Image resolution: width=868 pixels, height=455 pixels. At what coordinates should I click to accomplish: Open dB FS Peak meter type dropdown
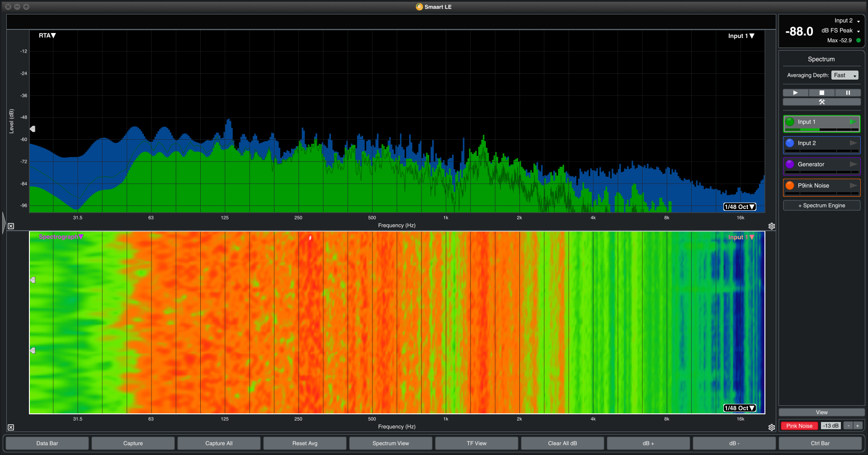point(840,30)
